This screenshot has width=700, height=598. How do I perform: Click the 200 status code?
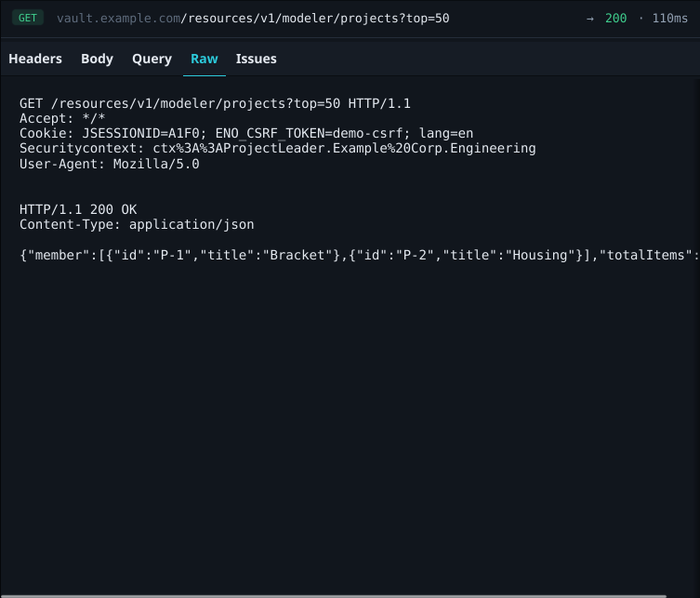[x=615, y=19]
